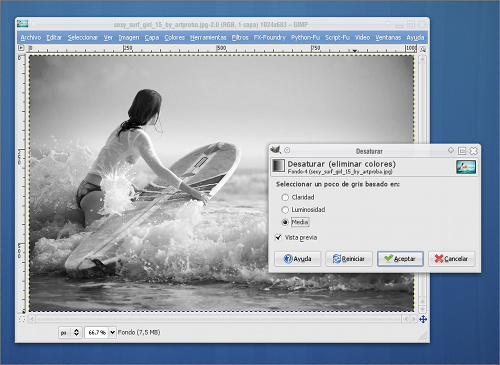Select the Claridad radio option
The image size is (500, 365).
pyautogui.click(x=285, y=197)
